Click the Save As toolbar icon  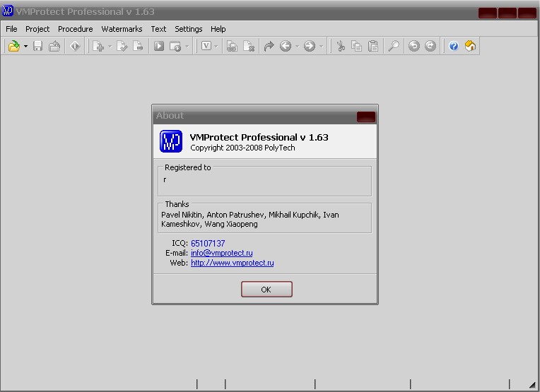click(54, 46)
